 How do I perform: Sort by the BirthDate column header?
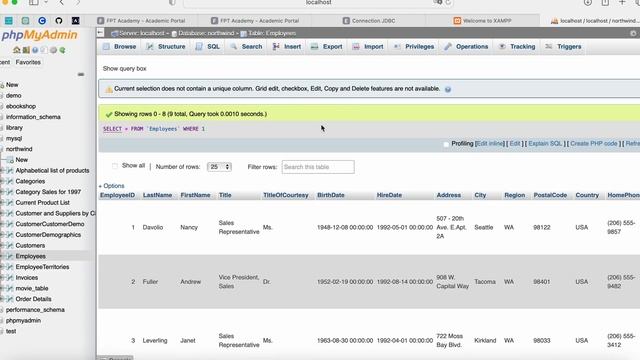click(x=331, y=195)
